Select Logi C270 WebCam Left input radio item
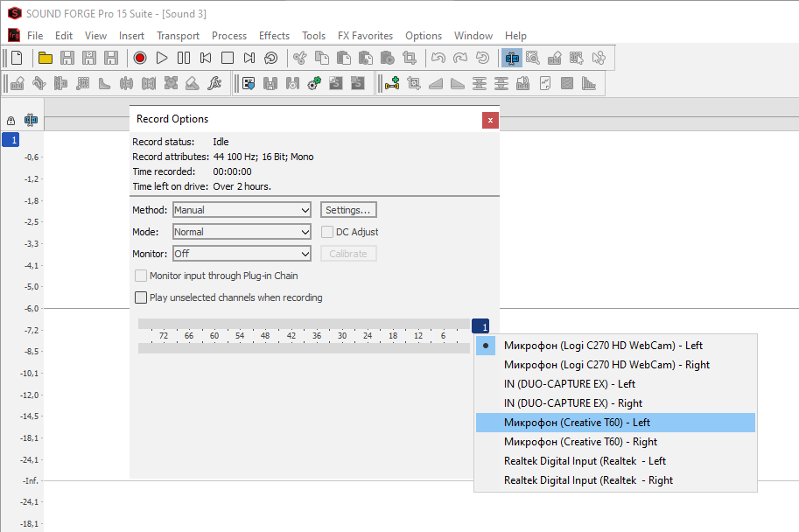The width and height of the screenshot is (799, 532). 615,346
